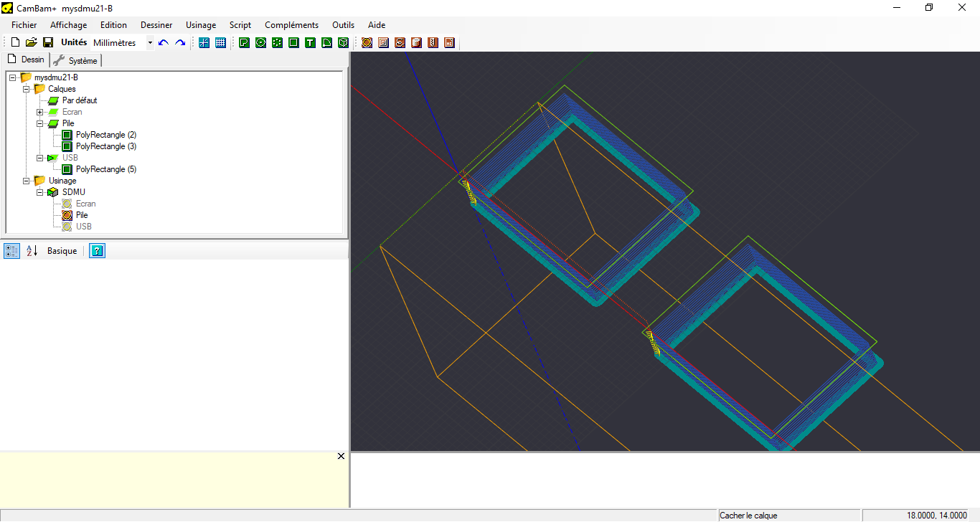Viewport: 980px width, 522px height.
Task: Switch property grid to categorized view
Action: [x=12, y=251]
